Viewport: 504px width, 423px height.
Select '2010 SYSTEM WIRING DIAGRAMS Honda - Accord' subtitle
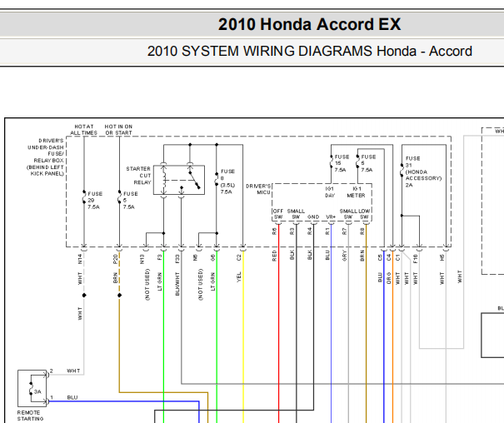310,51
